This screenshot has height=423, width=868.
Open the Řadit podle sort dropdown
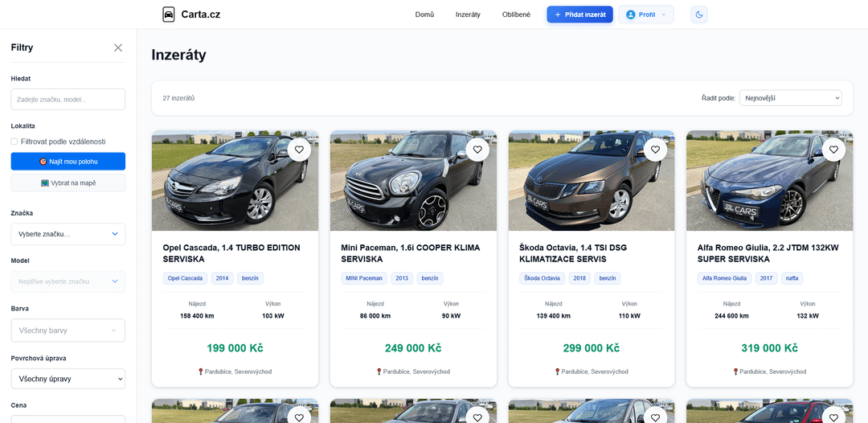point(790,98)
